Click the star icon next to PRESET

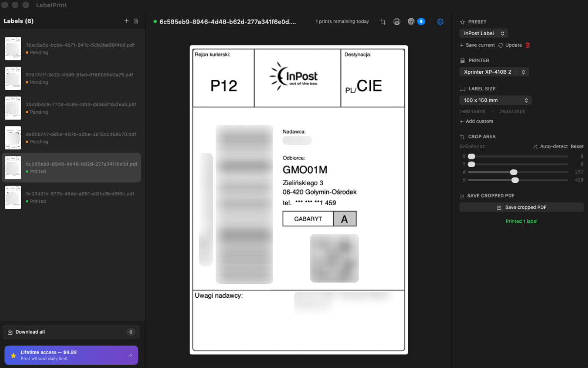(x=462, y=22)
